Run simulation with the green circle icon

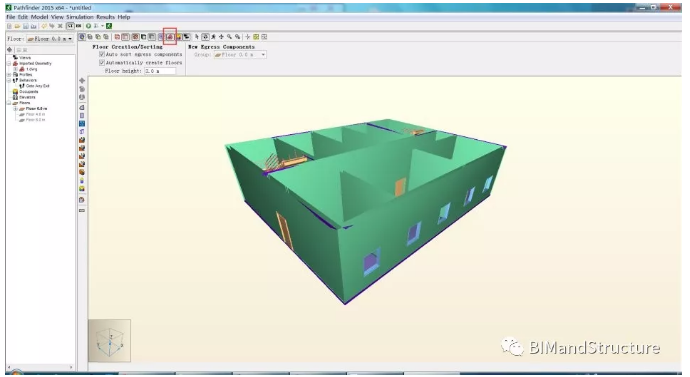[x=88, y=26]
